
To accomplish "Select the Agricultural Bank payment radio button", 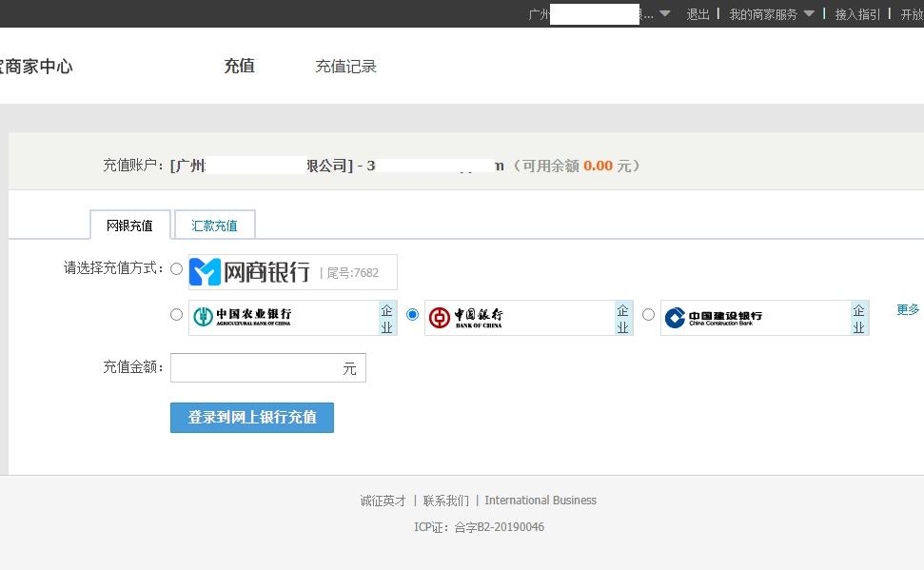I will pyautogui.click(x=175, y=315).
